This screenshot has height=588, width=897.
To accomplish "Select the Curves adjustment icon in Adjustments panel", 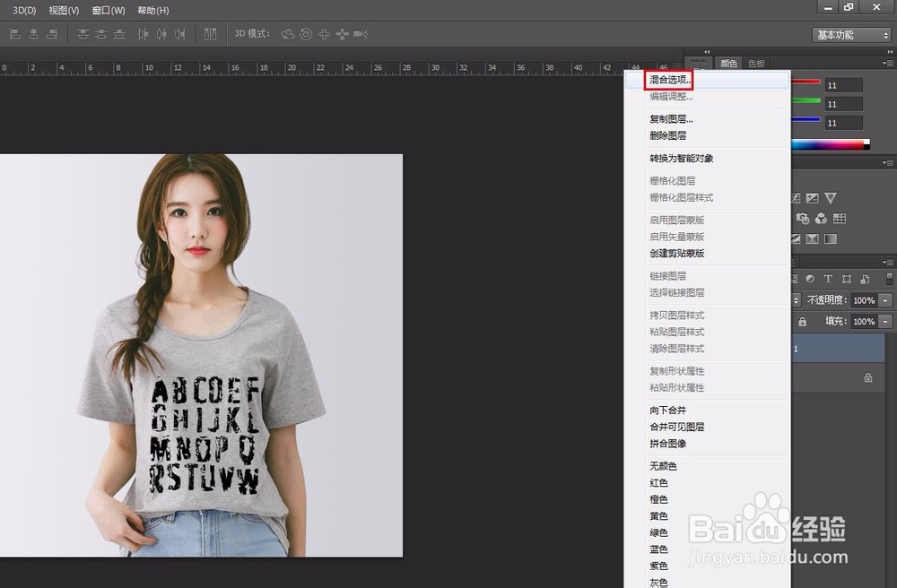I will 797,197.
